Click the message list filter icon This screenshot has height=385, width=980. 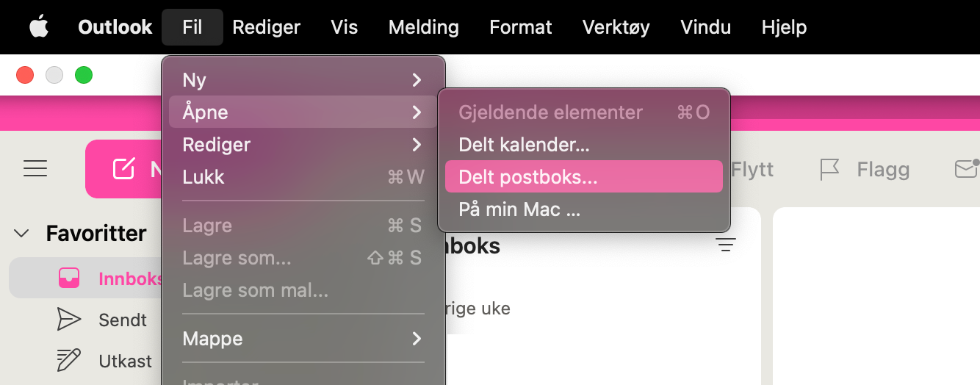(x=726, y=246)
